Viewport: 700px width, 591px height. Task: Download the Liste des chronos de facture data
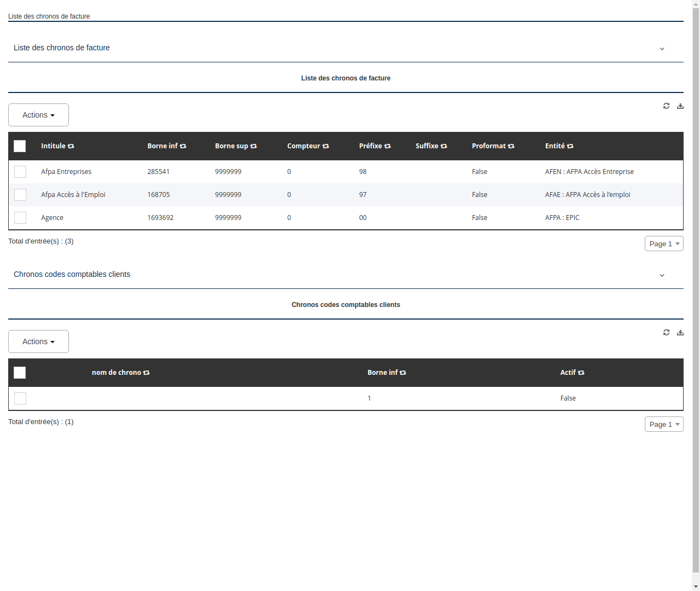point(680,106)
